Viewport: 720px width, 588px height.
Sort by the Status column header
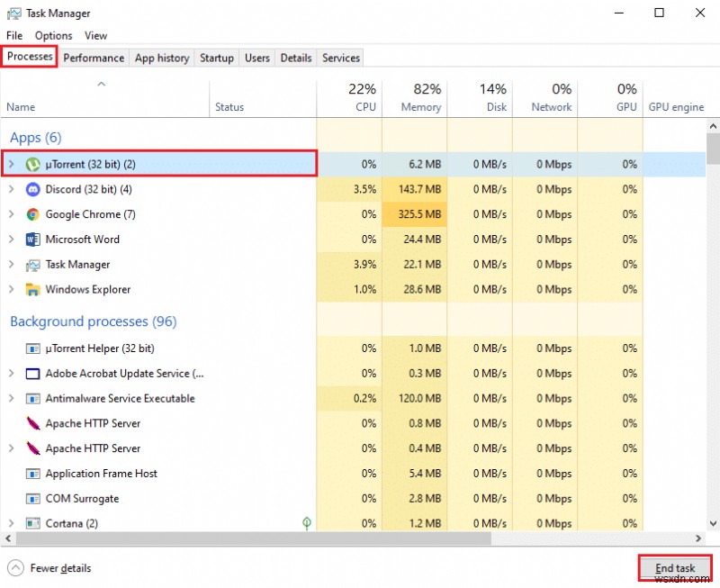[x=263, y=99]
